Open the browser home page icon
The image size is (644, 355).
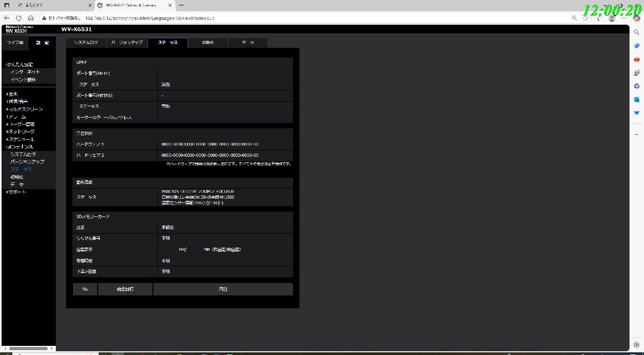pyautogui.click(x=31, y=18)
